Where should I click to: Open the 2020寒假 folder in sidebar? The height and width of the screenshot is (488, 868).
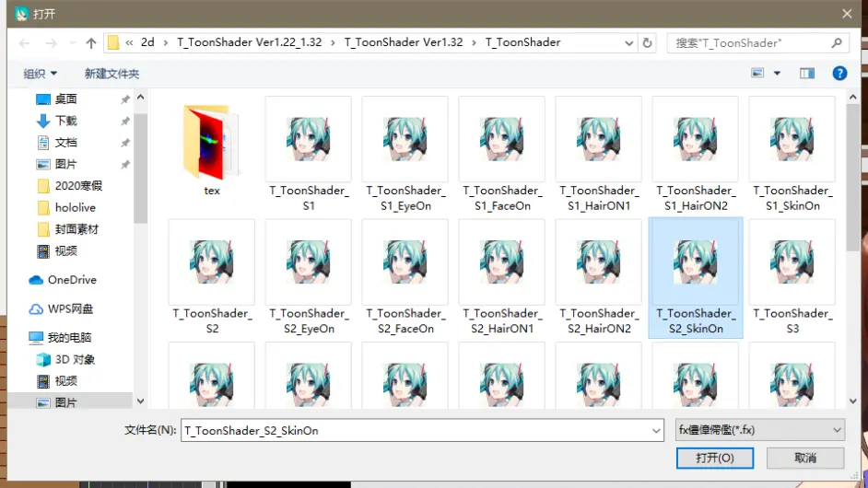point(78,186)
